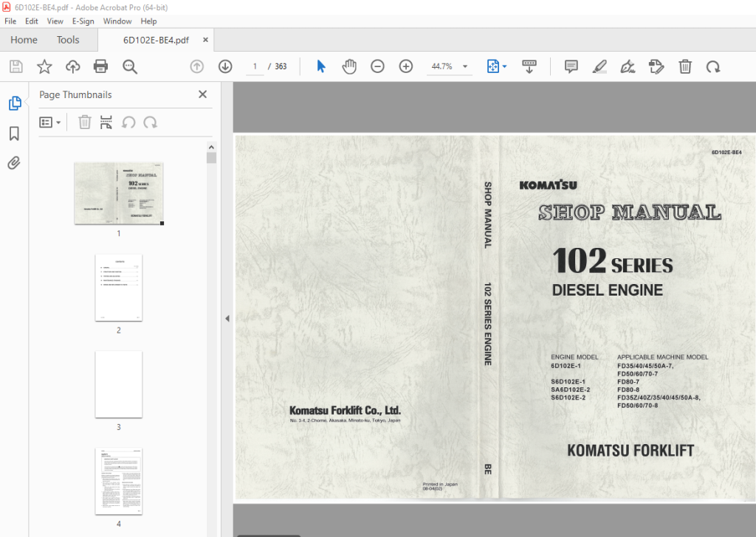The image size is (756, 537).
Task: Select the 6D102E-BE4.pdf document tab
Action: [156, 40]
